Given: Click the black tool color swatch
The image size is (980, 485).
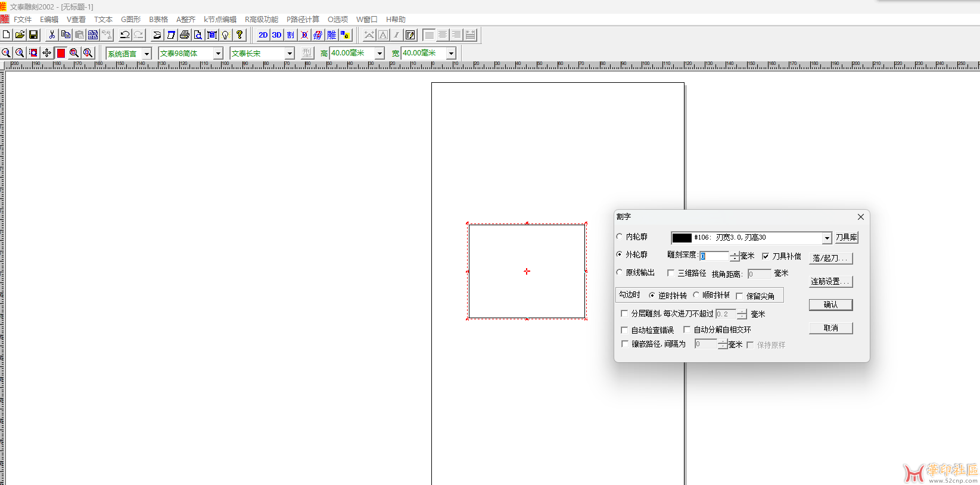Looking at the screenshot, I should [682, 238].
